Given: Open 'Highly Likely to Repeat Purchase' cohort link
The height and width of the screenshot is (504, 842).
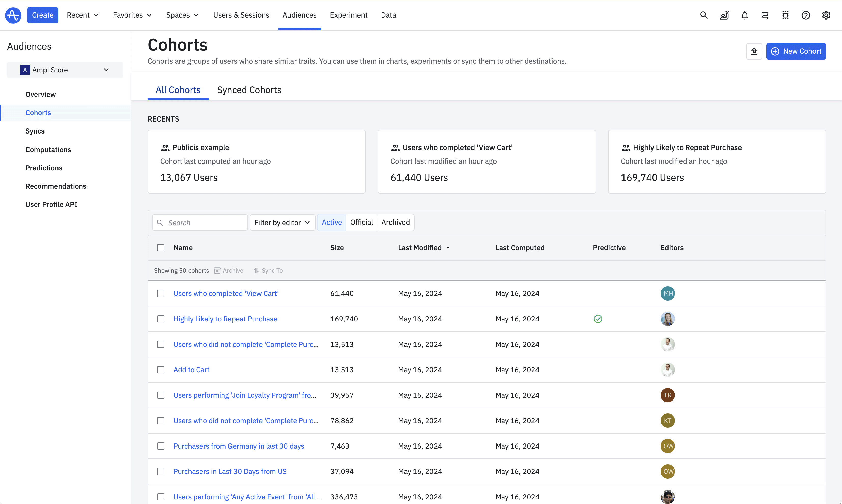Looking at the screenshot, I should (x=225, y=319).
